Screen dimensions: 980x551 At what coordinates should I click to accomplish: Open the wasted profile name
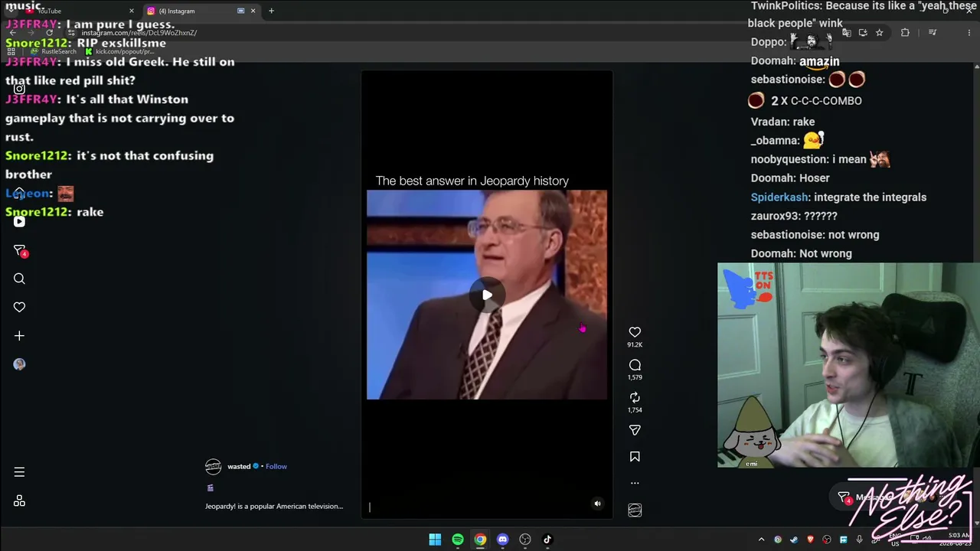click(239, 466)
